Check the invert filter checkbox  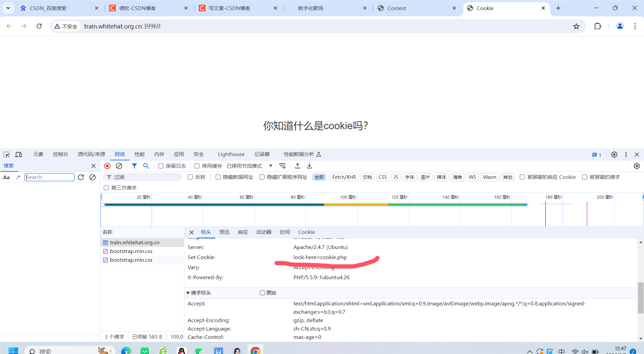pos(190,177)
